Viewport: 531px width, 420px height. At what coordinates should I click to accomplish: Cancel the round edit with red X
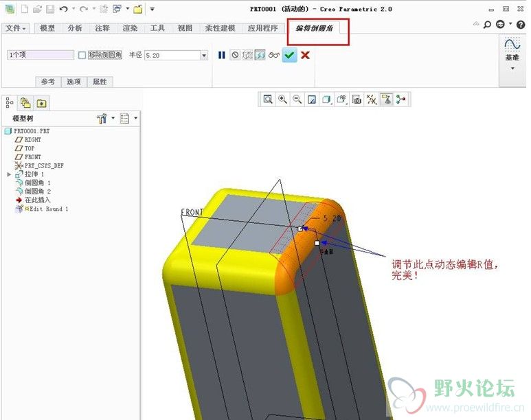(305, 55)
